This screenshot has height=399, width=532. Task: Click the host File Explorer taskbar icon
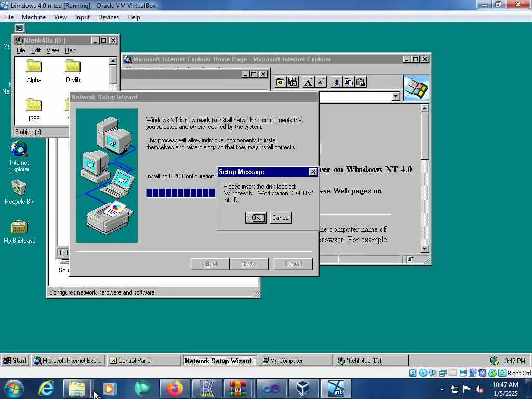click(x=77, y=389)
